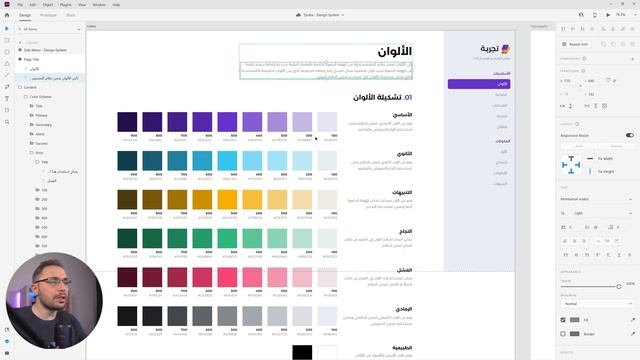Open the document title dropdown arrow

click(343, 15)
